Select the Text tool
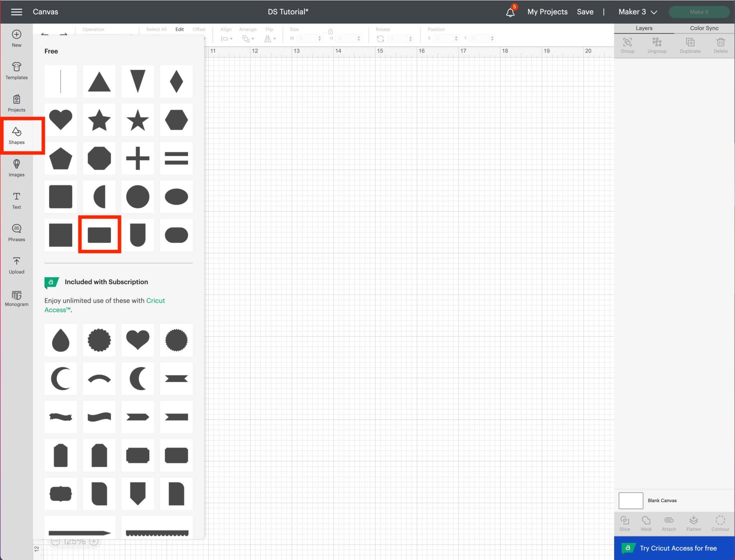This screenshot has height=560, width=735. [17, 201]
